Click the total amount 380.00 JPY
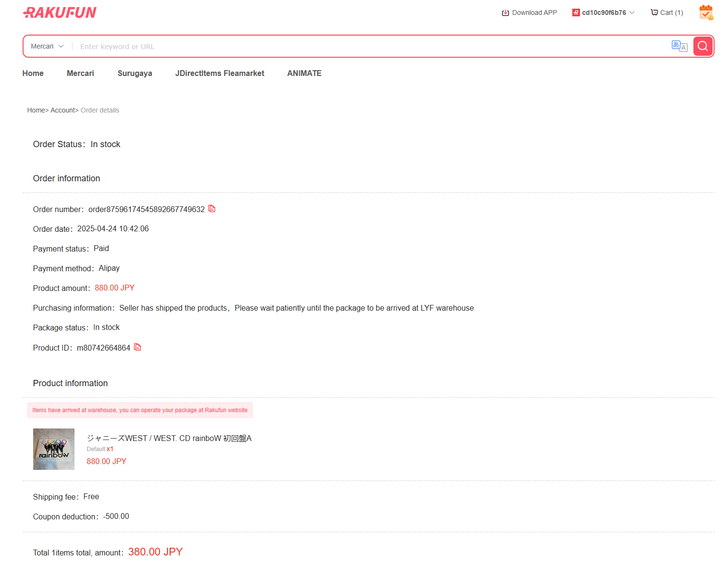This screenshot has height=579, width=728. (x=155, y=552)
